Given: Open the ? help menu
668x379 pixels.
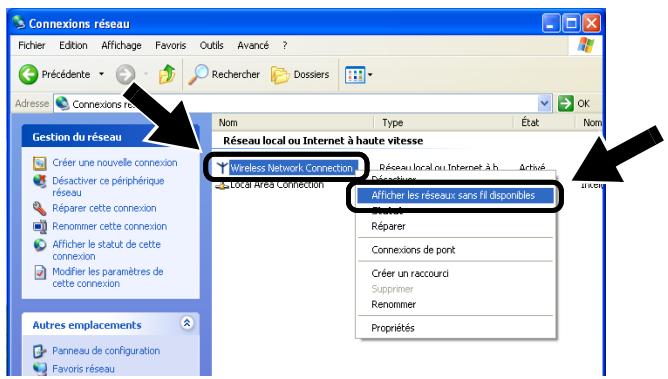Looking at the screenshot, I should pos(285,45).
